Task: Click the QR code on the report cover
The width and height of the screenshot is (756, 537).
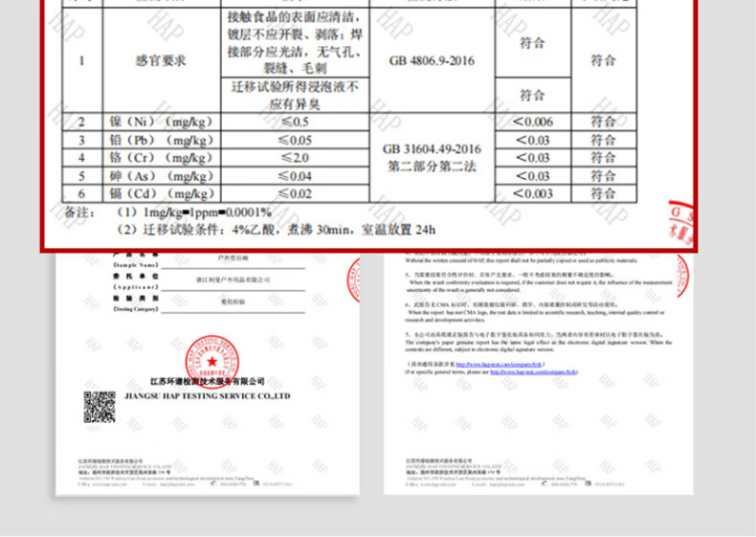Action: click(x=100, y=407)
